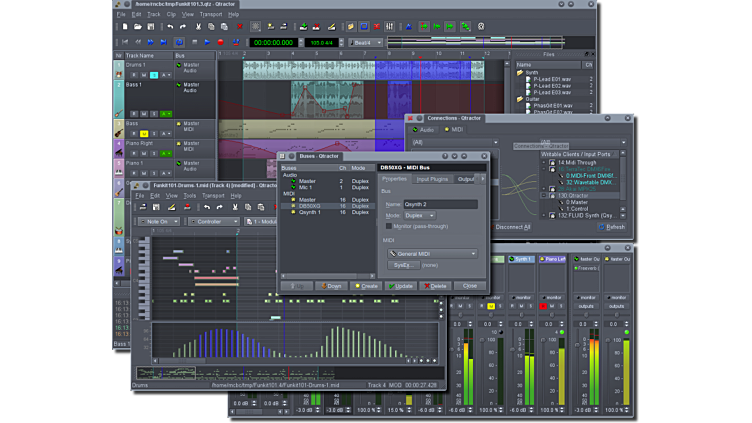752x423 pixels.
Task: Select P-Lead E01.wav in Files panel
Action: [552, 79]
